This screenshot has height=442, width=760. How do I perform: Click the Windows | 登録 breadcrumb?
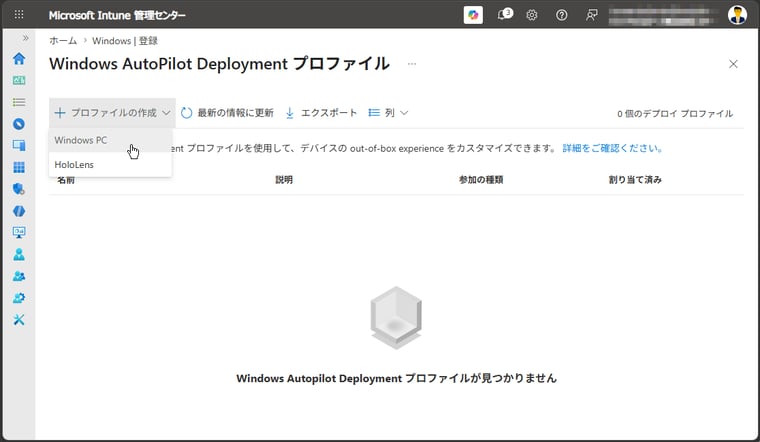[125, 41]
